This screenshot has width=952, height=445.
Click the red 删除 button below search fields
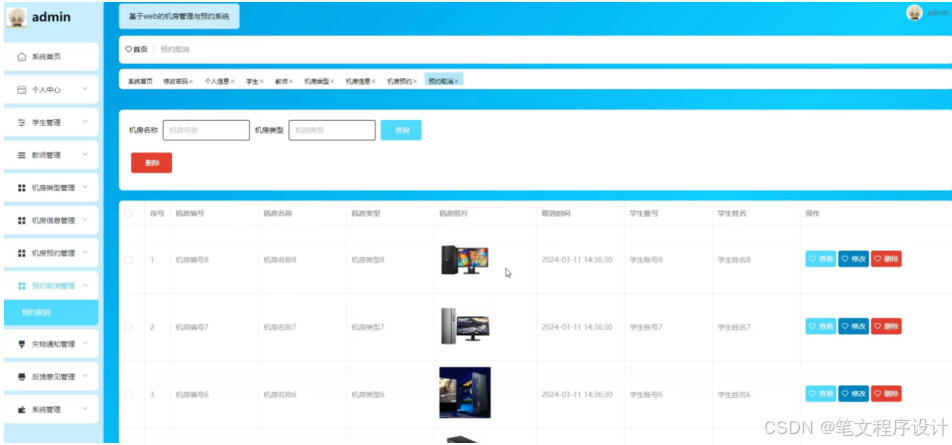pos(152,163)
